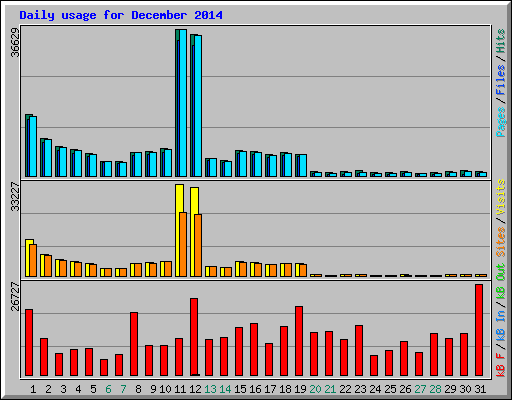Click the blue 'kB In' legend label

click(x=500, y=326)
